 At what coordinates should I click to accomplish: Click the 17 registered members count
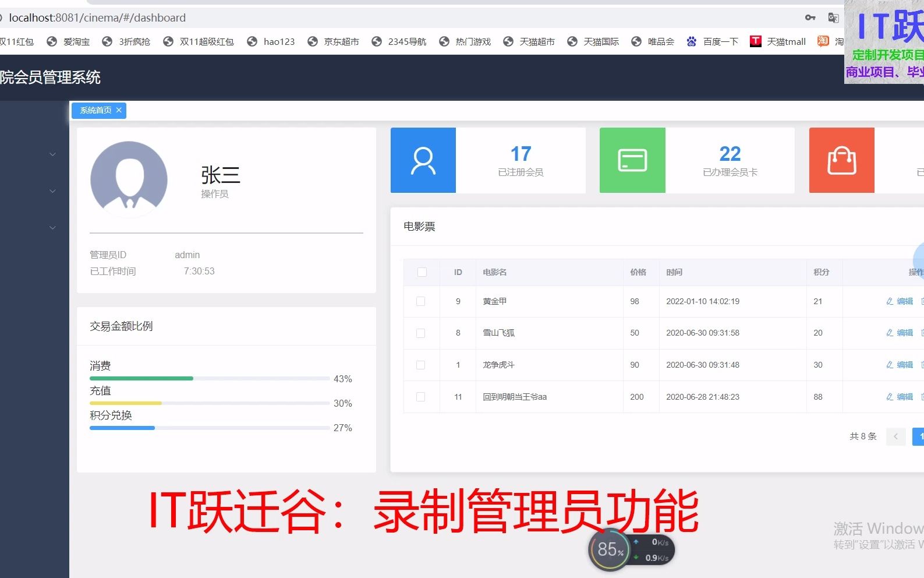coord(521,154)
